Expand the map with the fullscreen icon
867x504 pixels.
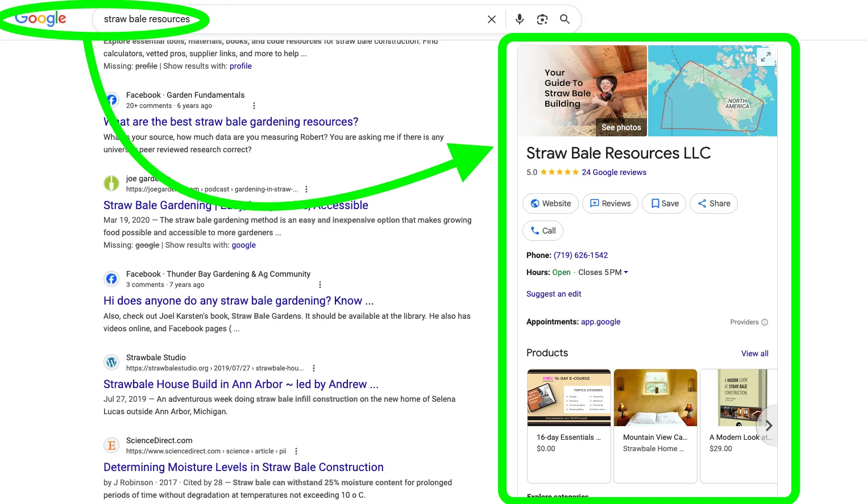[x=766, y=57]
